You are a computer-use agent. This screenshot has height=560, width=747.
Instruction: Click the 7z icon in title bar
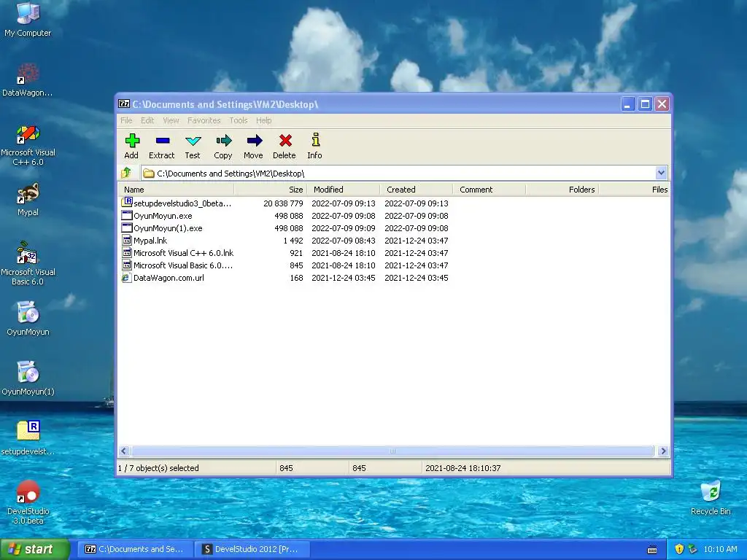tap(124, 104)
